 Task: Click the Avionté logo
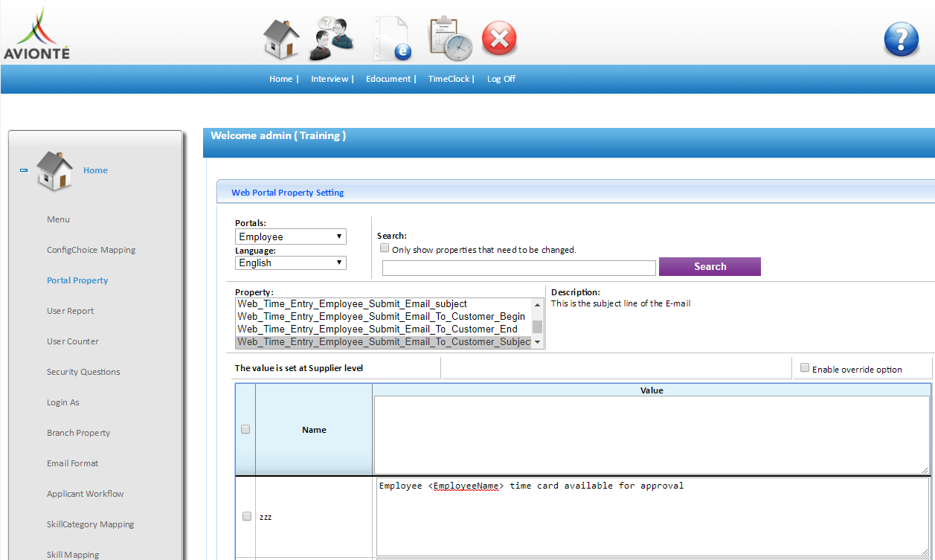click(36, 33)
